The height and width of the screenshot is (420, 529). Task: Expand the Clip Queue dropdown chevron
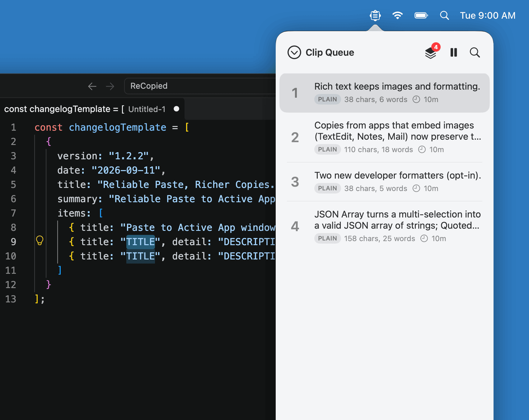294,52
